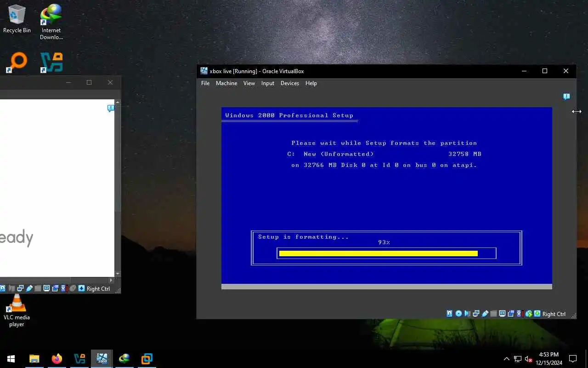The width and height of the screenshot is (588, 368).
Task: Open the File menu
Action: pos(205,83)
